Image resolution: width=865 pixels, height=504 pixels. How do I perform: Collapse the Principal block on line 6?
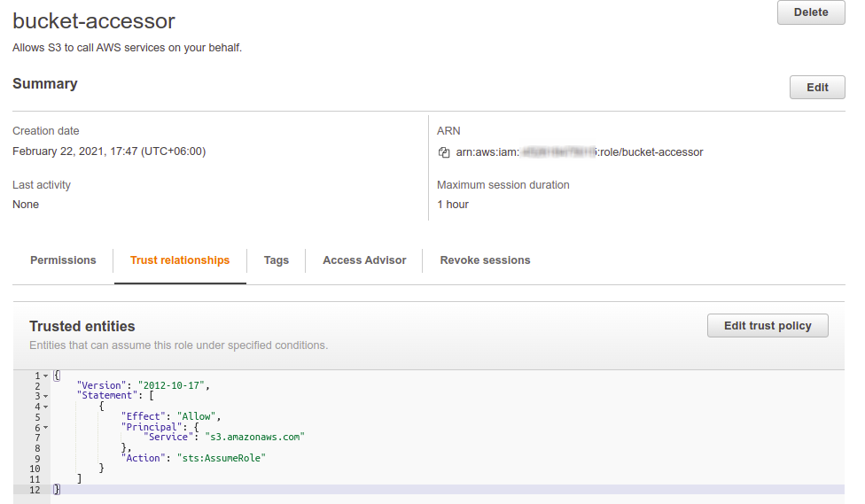(46, 427)
